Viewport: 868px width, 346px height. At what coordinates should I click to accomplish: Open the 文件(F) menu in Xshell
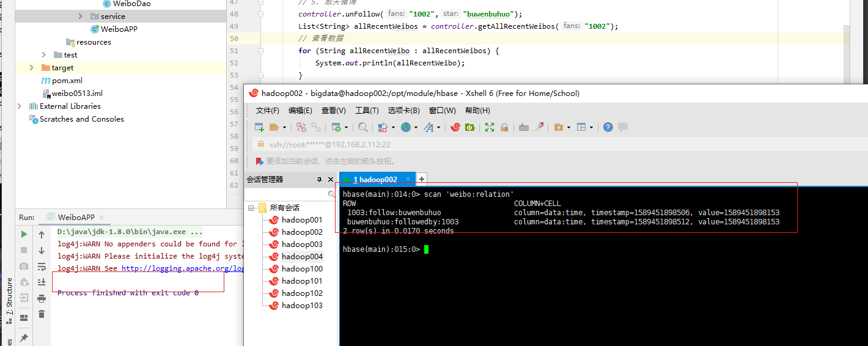[267, 111]
